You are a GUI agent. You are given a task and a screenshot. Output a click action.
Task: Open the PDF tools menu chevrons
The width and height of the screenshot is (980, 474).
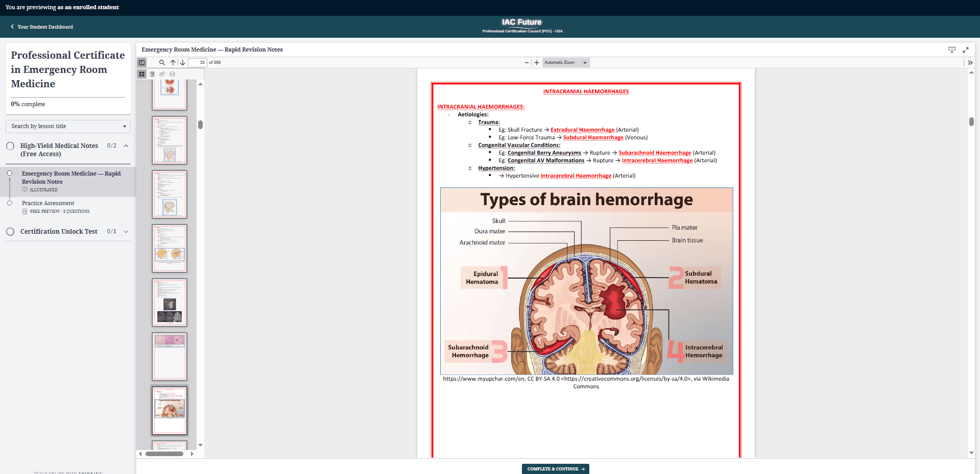coord(970,63)
